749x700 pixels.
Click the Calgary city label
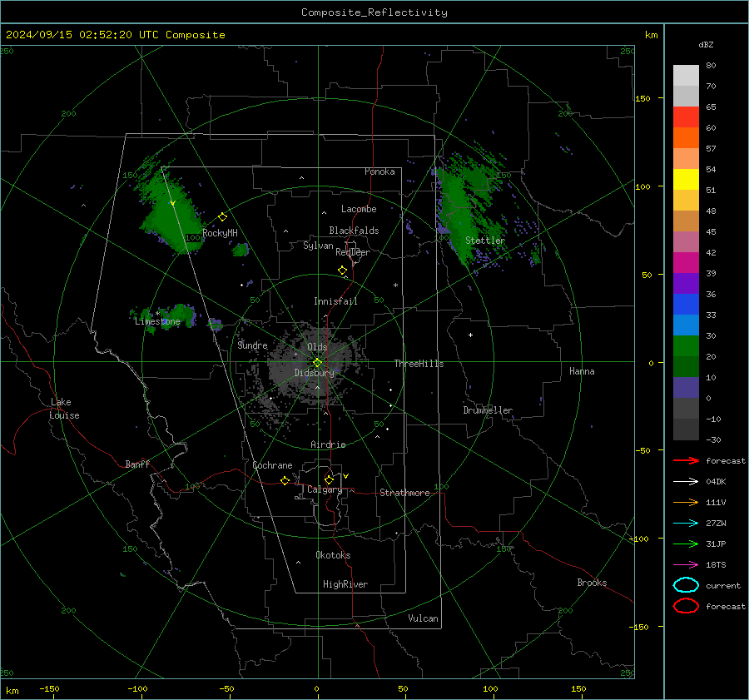325,489
